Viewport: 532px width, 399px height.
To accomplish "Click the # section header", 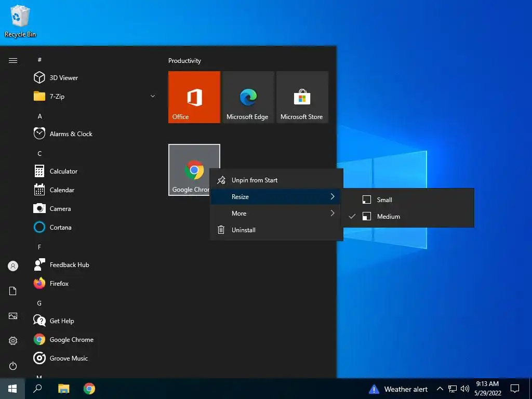I will click(x=39, y=60).
